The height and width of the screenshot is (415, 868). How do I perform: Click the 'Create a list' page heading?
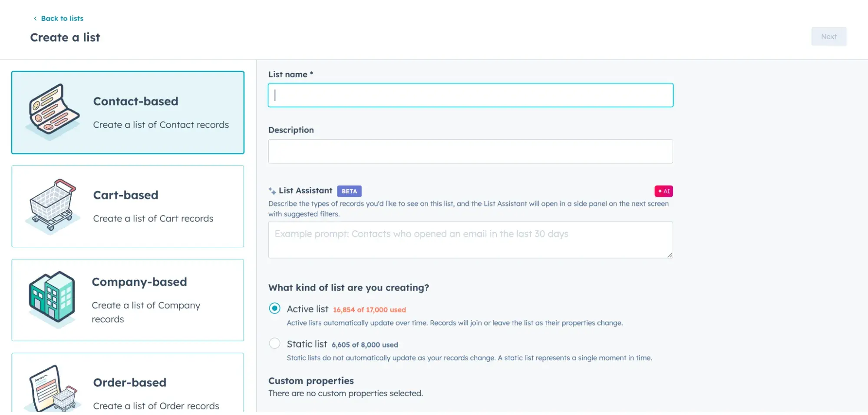click(65, 37)
